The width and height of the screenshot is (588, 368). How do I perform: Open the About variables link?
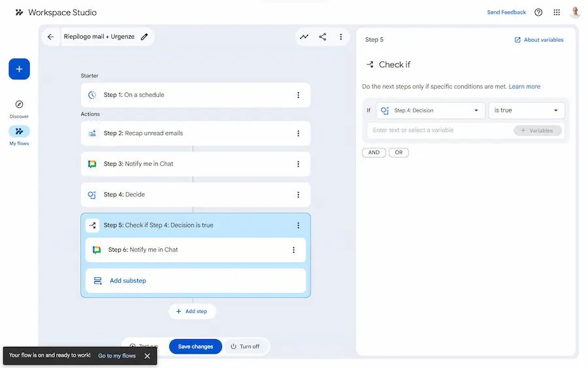[x=539, y=40]
